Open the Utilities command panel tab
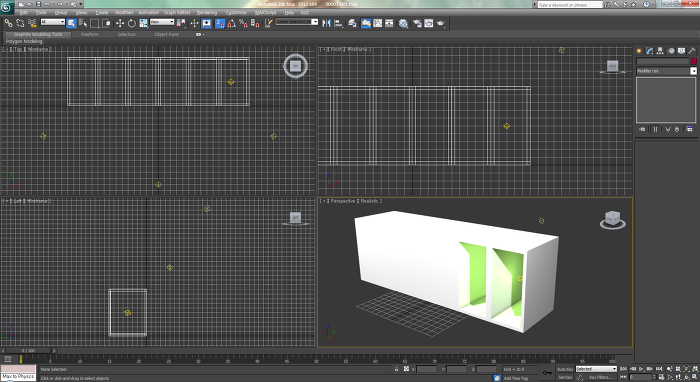This screenshot has width=700, height=382. pos(692,51)
